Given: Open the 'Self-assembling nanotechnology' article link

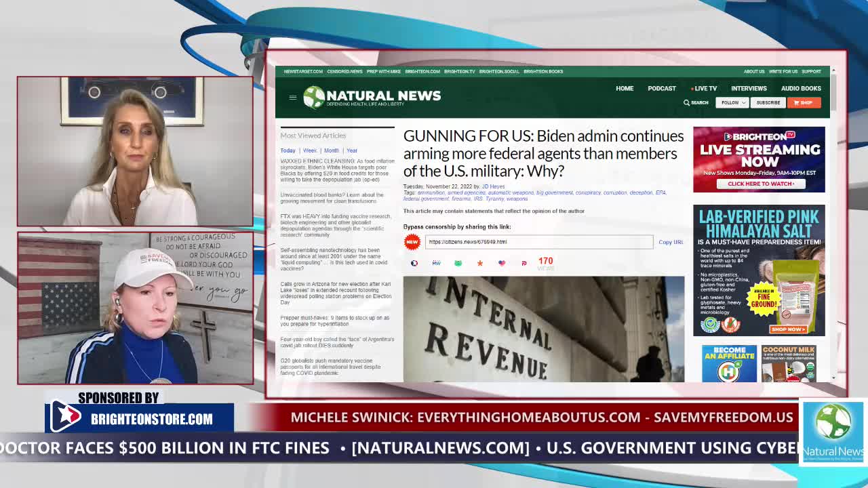Looking at the screenshot, I should click(x=334, y=259).
